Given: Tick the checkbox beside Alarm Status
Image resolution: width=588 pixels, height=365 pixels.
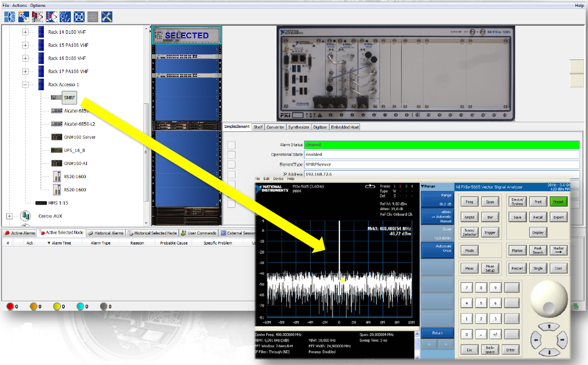Looking at the screenshot, I should pos(231,145).
